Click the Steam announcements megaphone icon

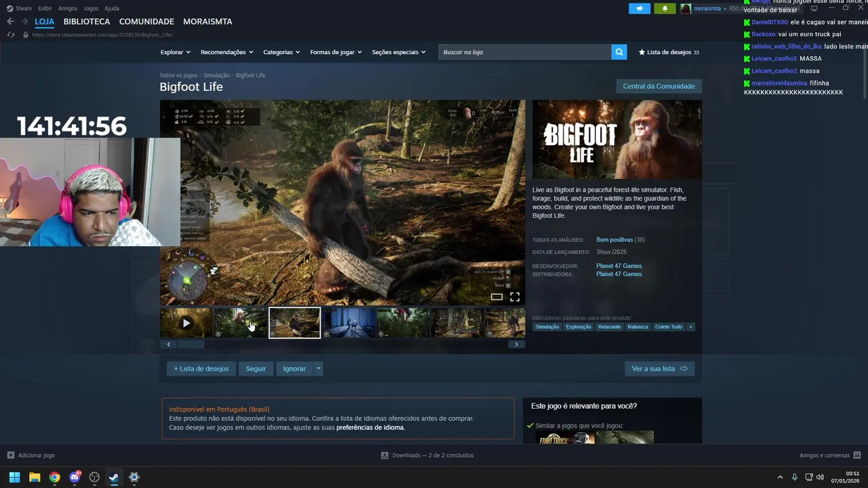click(639, 9)
